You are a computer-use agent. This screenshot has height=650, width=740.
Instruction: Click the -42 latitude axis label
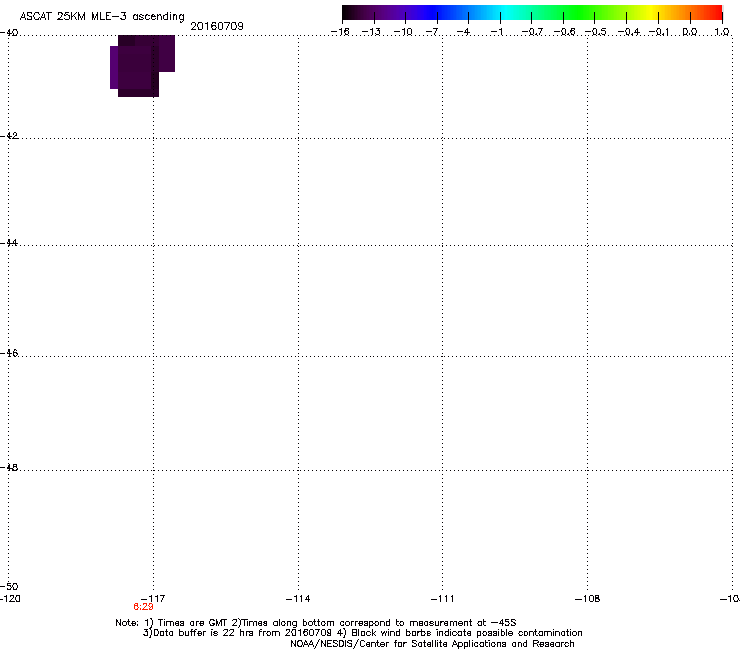coord(9,135)
